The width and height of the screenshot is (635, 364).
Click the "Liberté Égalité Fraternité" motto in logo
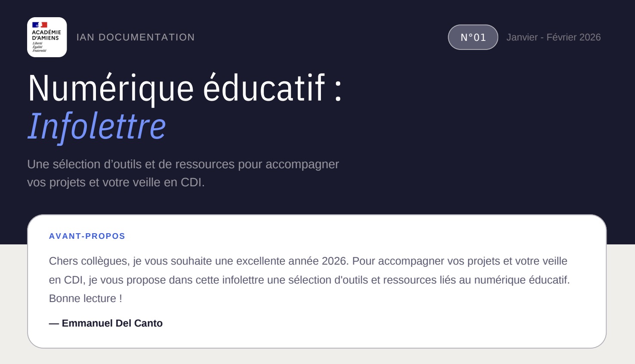point(39,47)
